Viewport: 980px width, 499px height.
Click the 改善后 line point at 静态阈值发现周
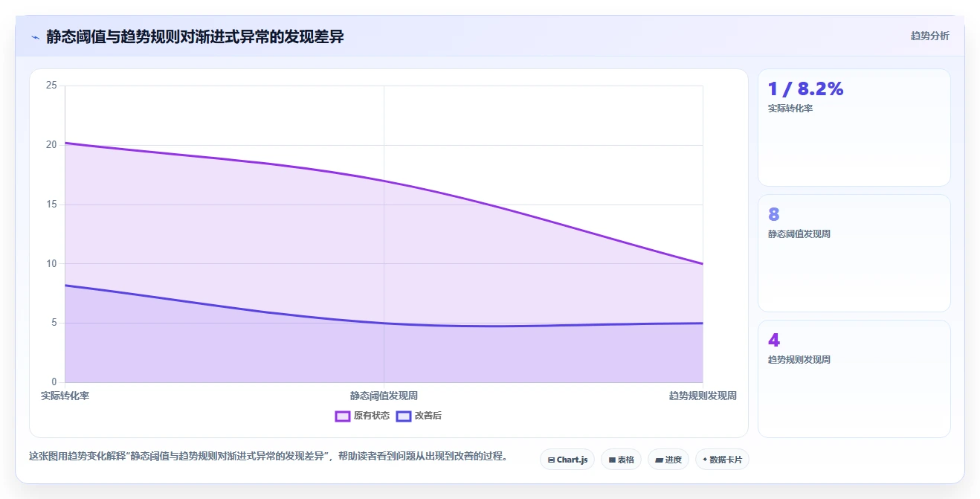click(x=384, y=323)
